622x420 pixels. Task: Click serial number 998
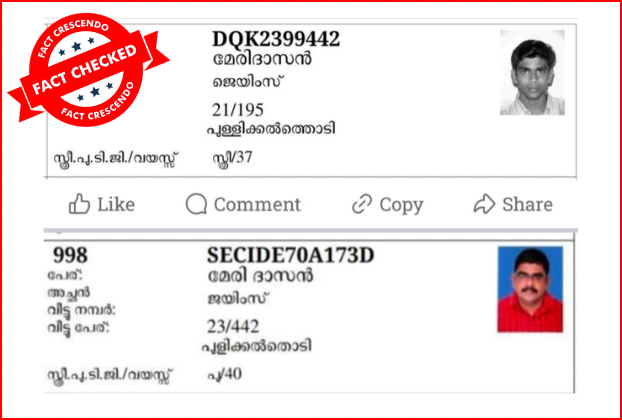[70, 256]
